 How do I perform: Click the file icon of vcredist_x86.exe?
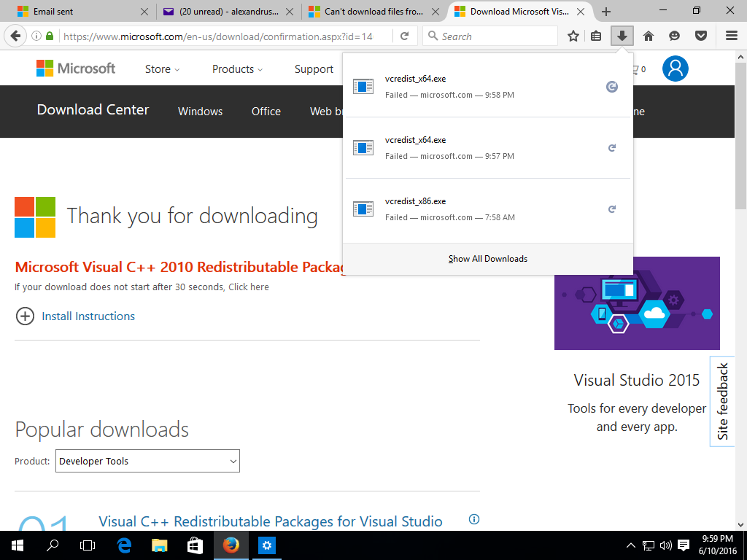coord(363,209)
